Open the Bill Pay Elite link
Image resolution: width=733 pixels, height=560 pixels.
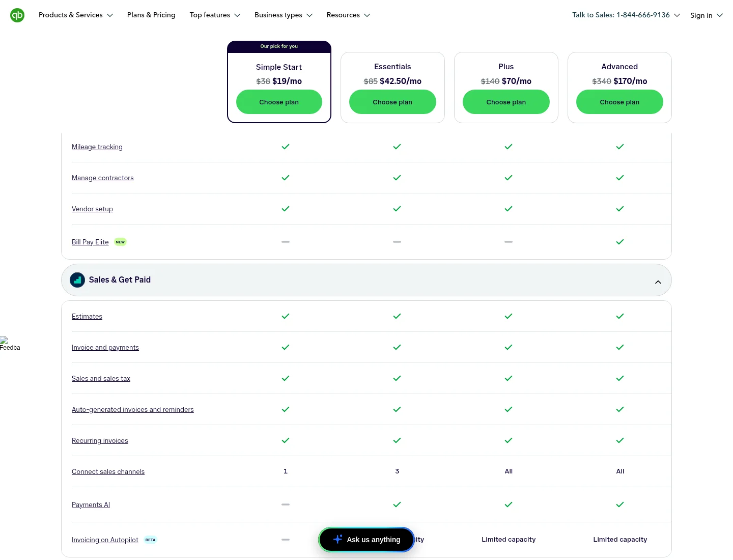pos(90,242)
